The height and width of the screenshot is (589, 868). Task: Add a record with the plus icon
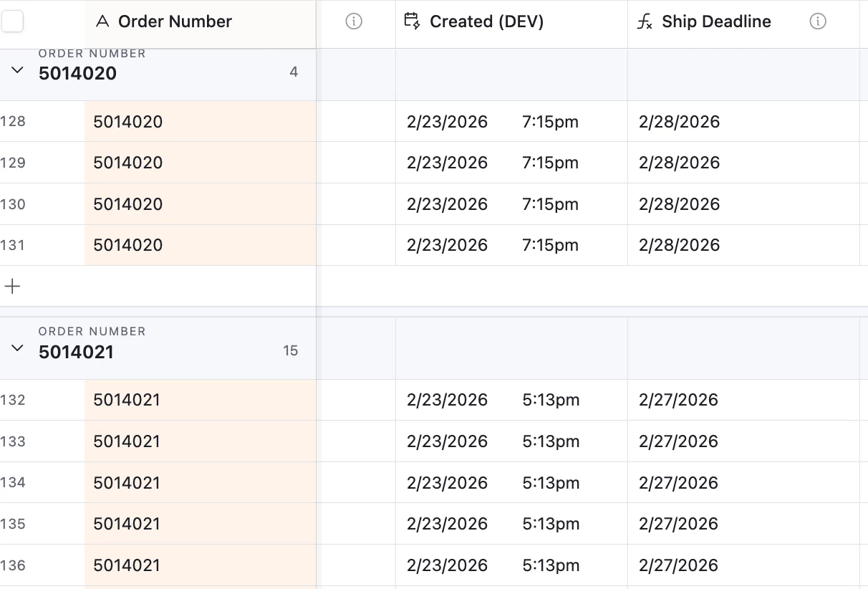[x=13, y=287]
